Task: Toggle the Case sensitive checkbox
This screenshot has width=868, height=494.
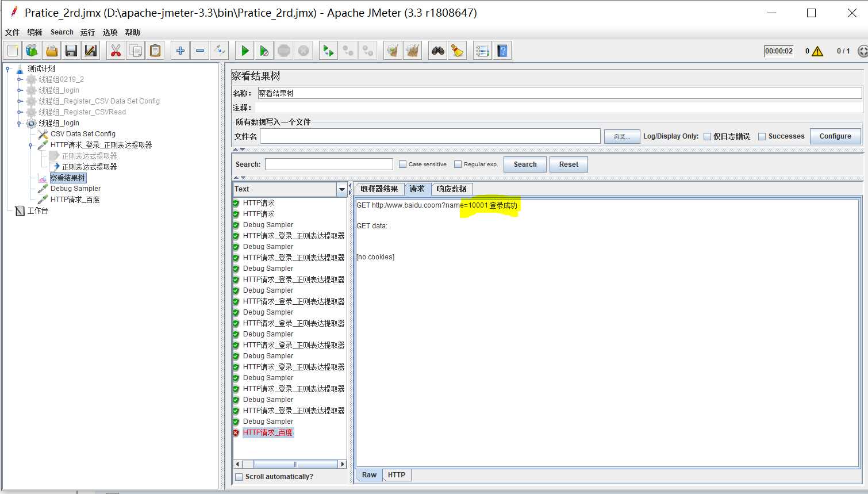Action: 402,164
